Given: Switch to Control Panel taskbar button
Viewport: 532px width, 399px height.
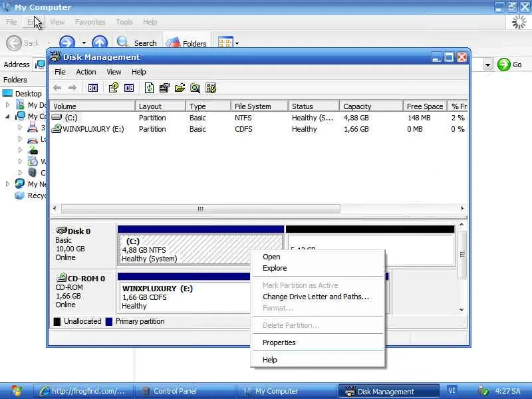Looking at the screenshot, I should pos(185,391).
